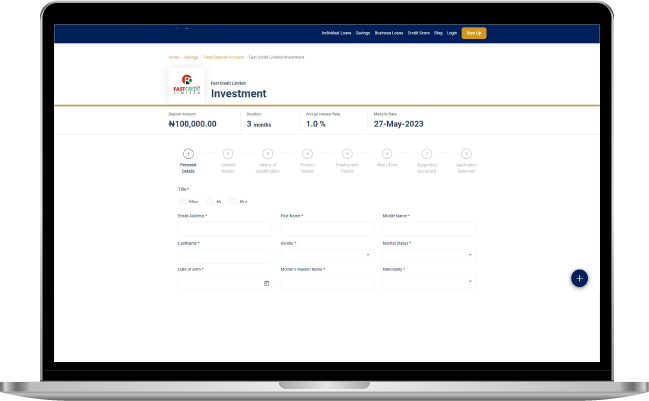Open Savings in the top navigation bar
This screenshot has width=649, height=401.
[x=363, y=33]
